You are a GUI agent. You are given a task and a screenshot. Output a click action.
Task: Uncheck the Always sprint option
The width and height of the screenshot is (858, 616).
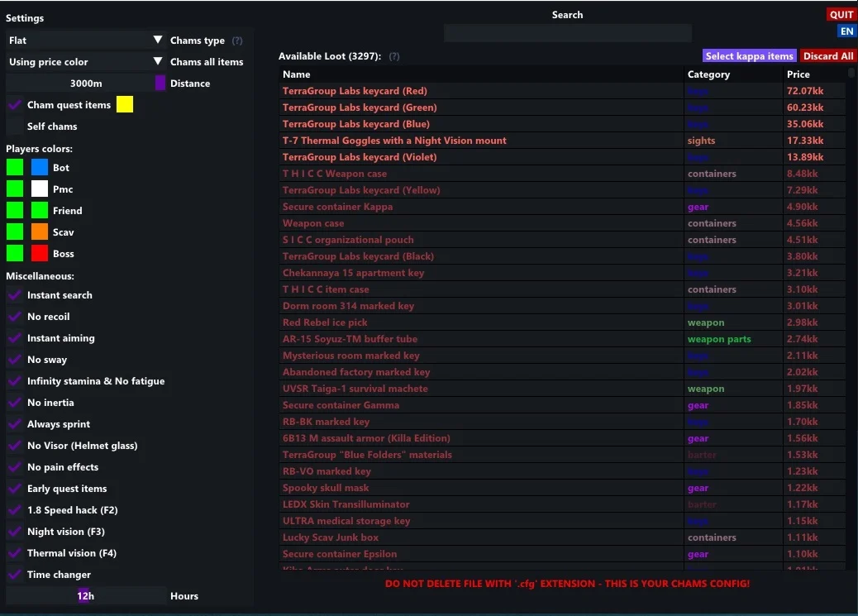15,424
